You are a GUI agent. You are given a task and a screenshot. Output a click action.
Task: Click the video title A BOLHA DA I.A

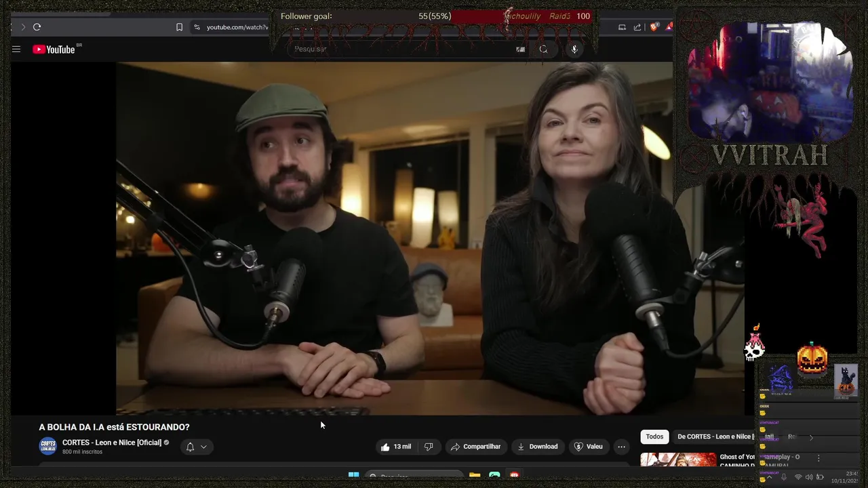click(114, 427)
